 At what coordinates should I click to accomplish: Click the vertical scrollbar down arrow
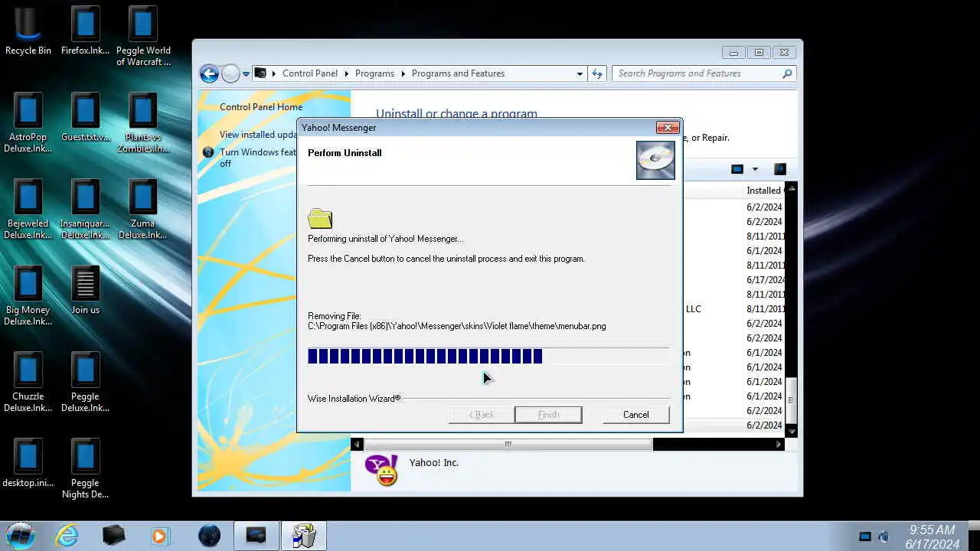click(792, 432)
